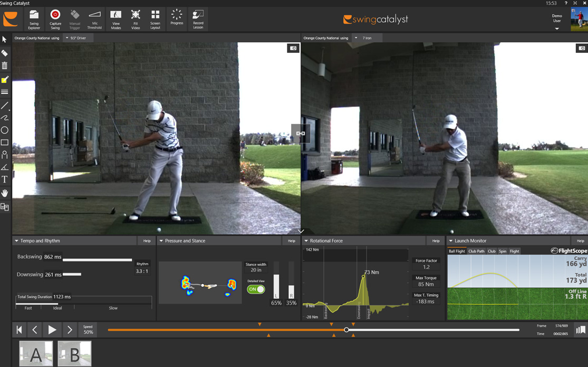This screenshot has width=588, height=367.
Task: Choose the angle measurement tool
Action: pyautogui.click(x=5, y=167)
